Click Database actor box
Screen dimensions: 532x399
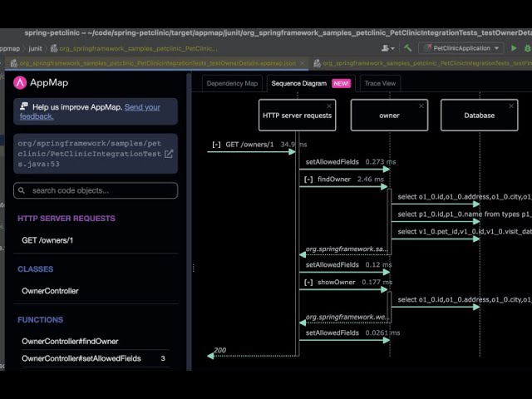pyautogui.click(x=479, y=116)
